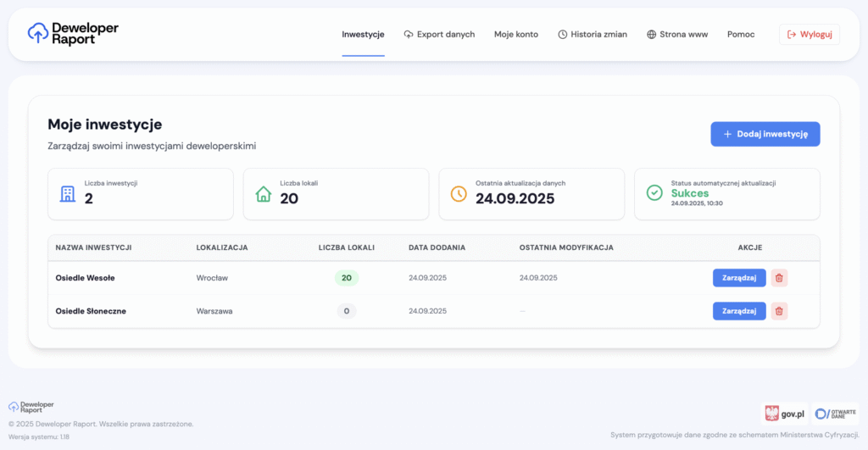Click the Deweloper Raport logo in header

73,34
